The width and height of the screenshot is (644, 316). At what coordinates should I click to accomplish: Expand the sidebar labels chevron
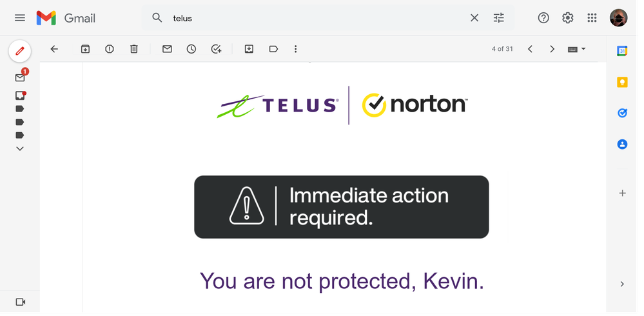click(20, 148)
